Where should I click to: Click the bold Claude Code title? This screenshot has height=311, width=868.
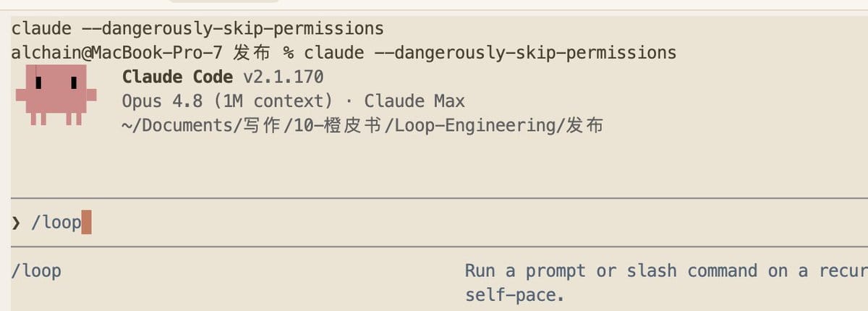coord(177,77)
